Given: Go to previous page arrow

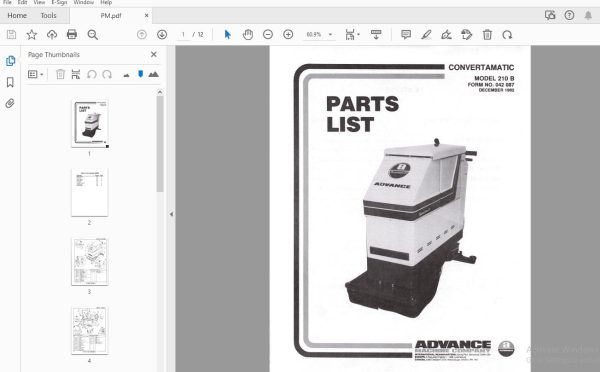Looking at the screenshot, I should pos(142,34).
